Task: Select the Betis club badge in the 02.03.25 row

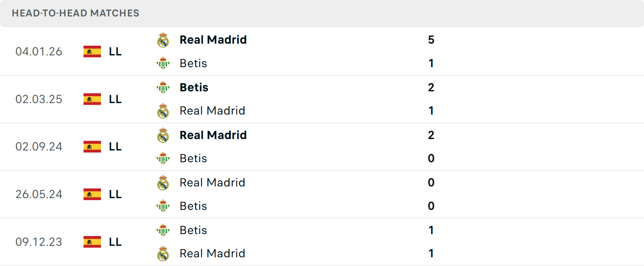Action: [x=163, y=87]
